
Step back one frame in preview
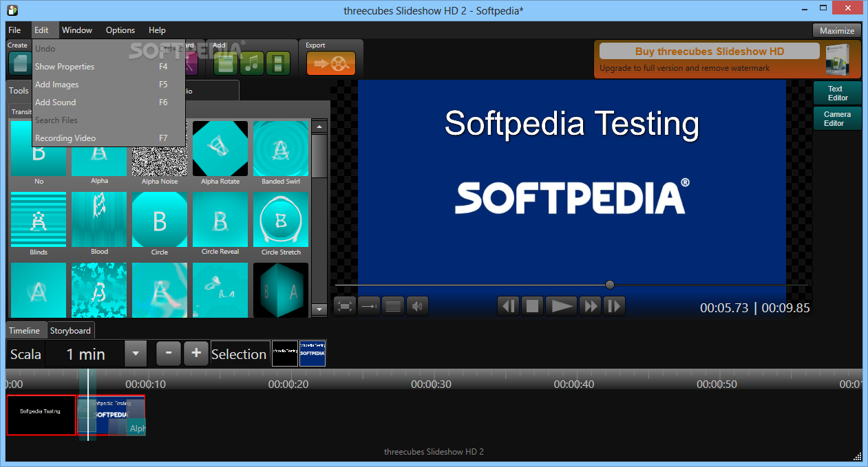(508, 306)
